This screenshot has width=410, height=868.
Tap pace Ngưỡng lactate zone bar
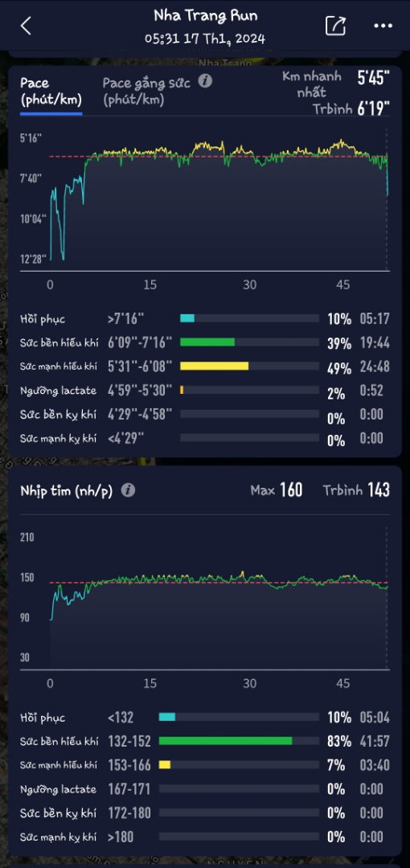tap(249, 391)
